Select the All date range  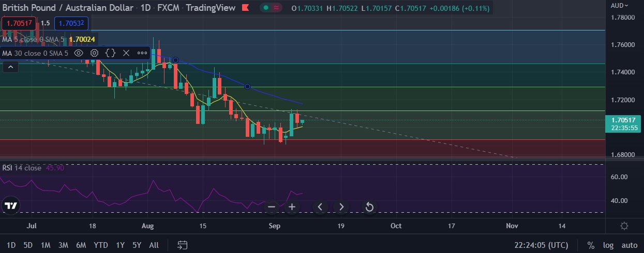154,245
